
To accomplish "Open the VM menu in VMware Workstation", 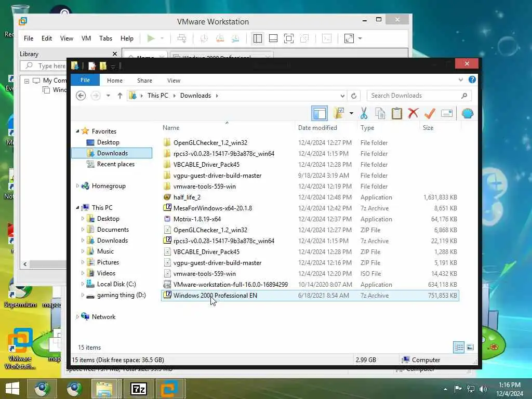I will tap(86, 38).
